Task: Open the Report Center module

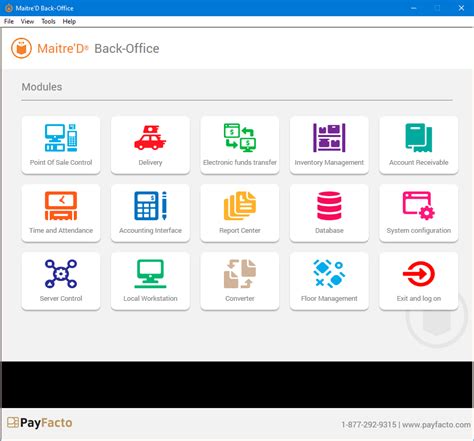Action: 240,213
